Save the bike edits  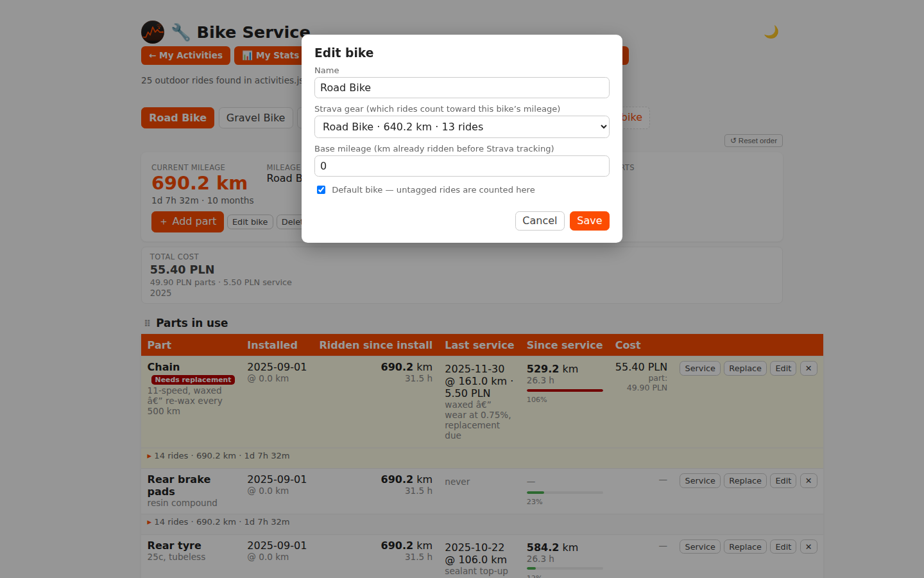(590, 221)
